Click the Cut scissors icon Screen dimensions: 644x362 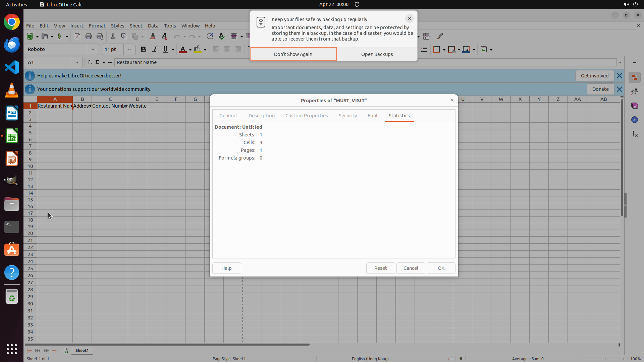pos(113,37)
